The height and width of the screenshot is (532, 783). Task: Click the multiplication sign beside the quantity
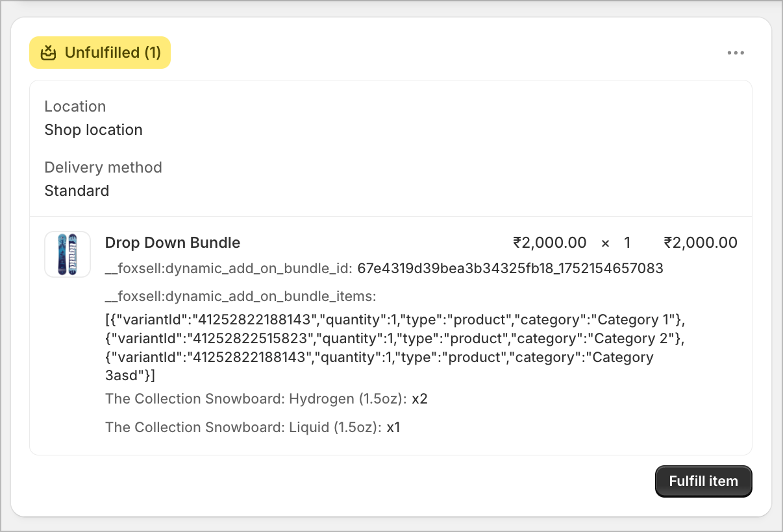pos(606,243)
